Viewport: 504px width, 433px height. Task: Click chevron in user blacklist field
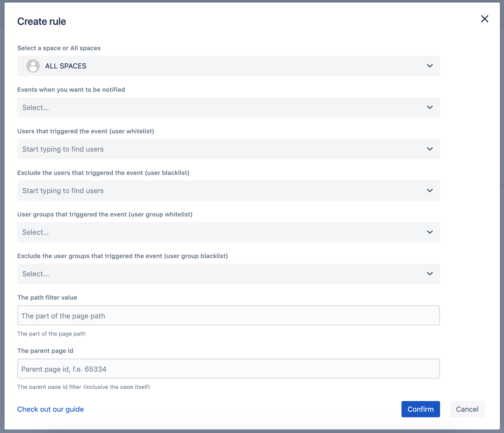[x=430, y=191]
